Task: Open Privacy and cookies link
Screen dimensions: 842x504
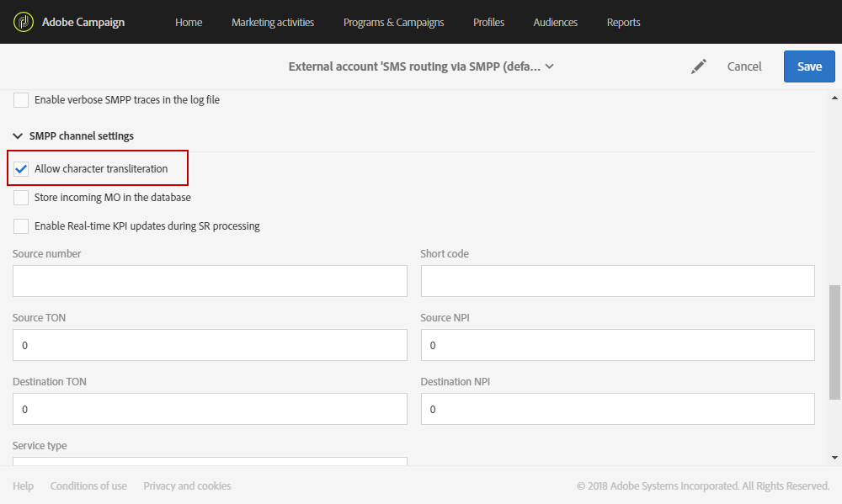Action: pos(187,485)
